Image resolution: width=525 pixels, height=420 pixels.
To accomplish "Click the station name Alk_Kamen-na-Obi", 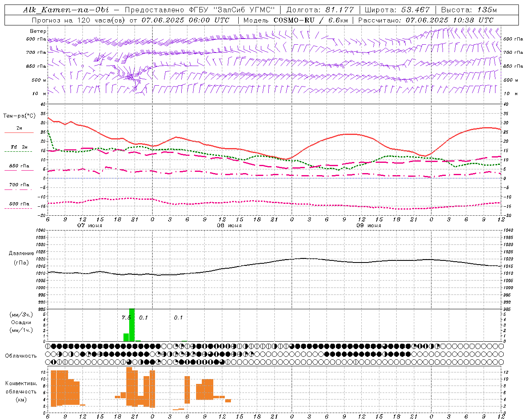I will click(66, 10).
